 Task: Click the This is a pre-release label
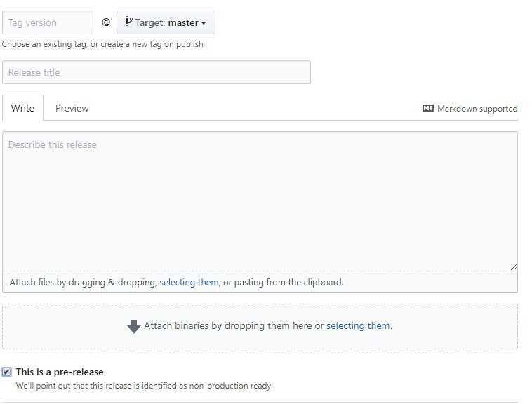(60, 372)
